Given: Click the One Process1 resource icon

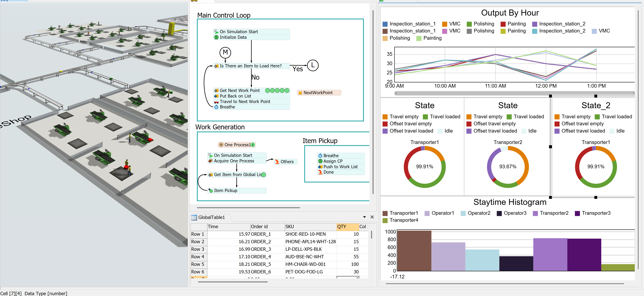Looking at the screenshot, I should pos(221,145).
